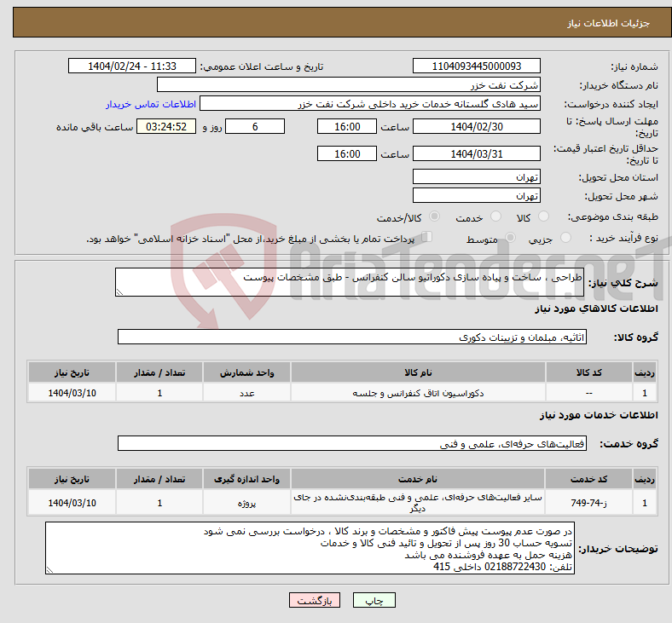Click the واحد اندازه گیری column header

click(x=246, y=479)
